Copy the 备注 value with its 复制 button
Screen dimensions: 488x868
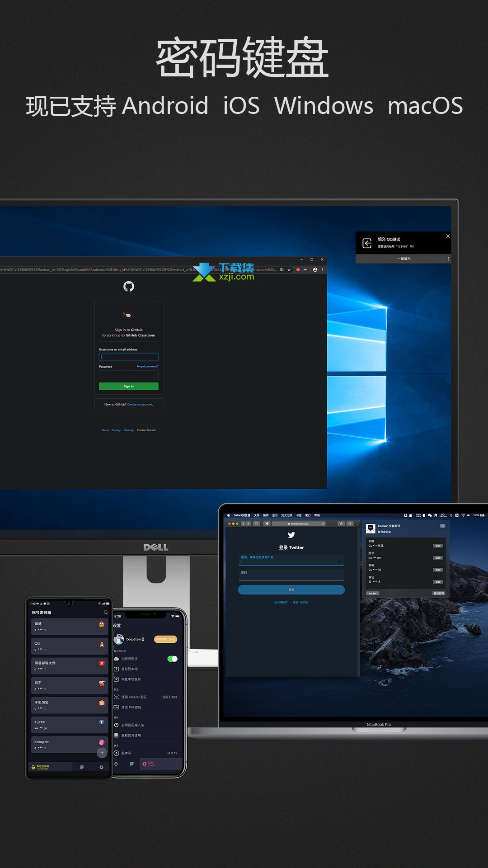[438, 582]
